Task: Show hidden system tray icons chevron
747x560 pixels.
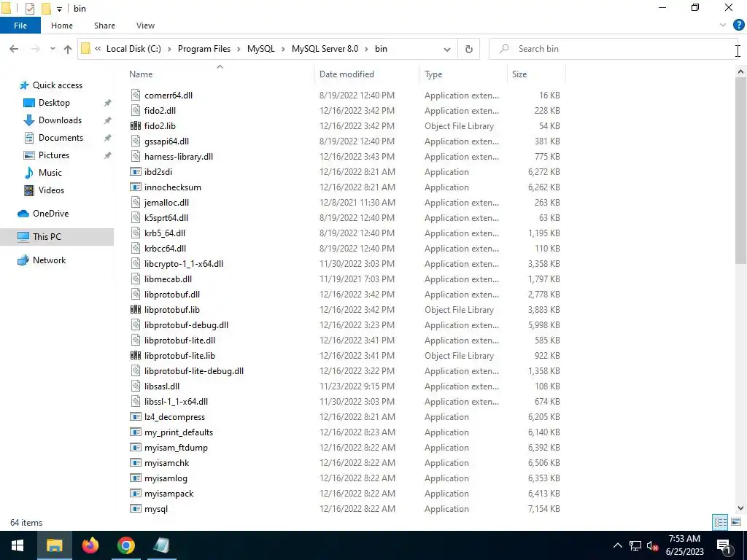Action: coord(617,545)
